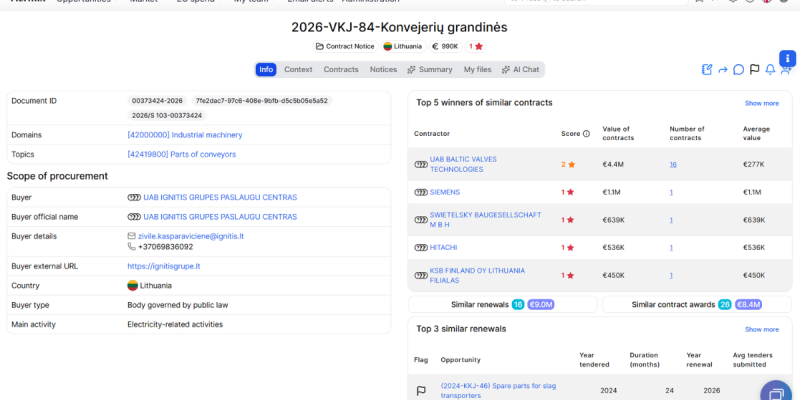Click the blue info square button

tap(787, 59)
